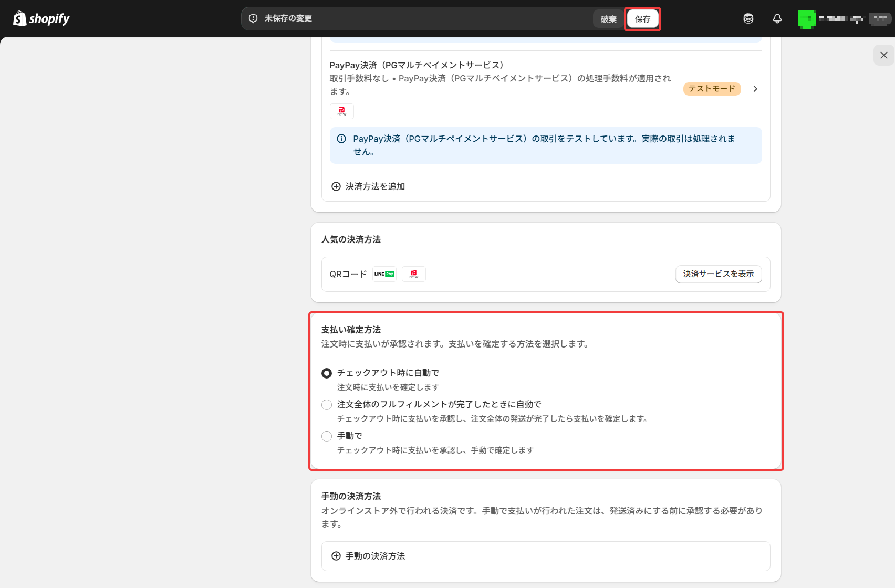Open the 支払いを確定する link
Viewport: 895px width, 588px height.
tap(482, 344)
